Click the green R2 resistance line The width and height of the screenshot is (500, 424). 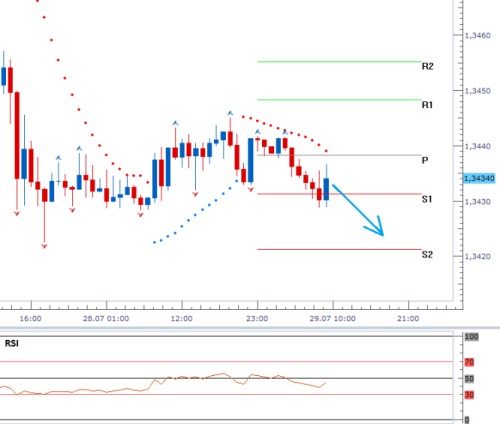[339, 62]
